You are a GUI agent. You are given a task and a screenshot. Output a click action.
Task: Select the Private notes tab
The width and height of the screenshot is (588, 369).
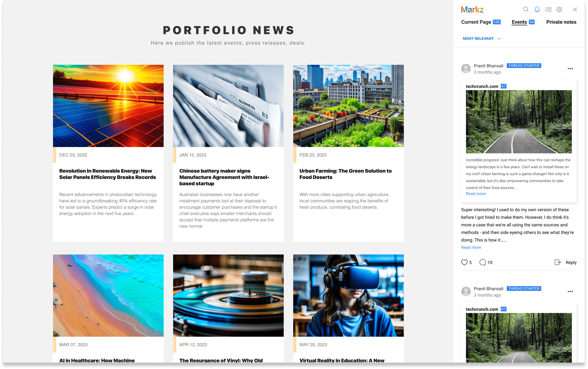pos(561,22)
